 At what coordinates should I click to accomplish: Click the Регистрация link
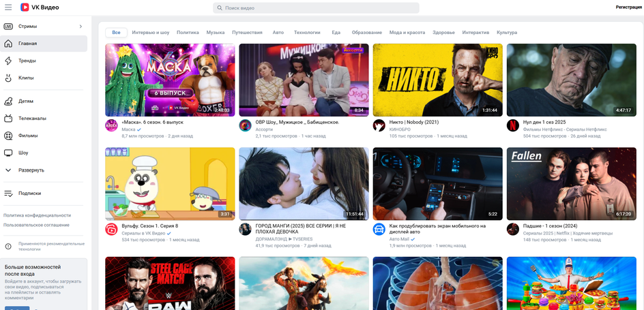coord(628,7)
